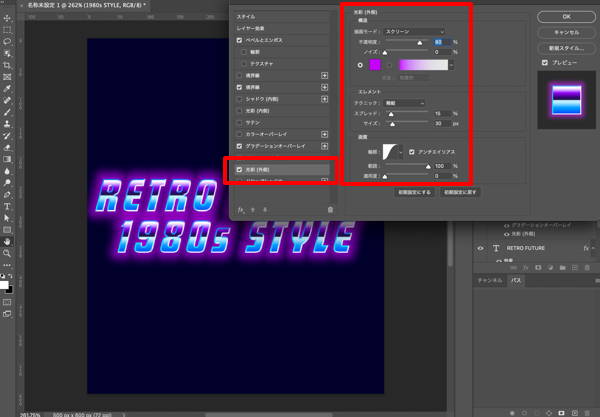The width and height of the screenshot is (600, 417).
Task: Switch to the チャンネル tab
Action: pos(490,280)
